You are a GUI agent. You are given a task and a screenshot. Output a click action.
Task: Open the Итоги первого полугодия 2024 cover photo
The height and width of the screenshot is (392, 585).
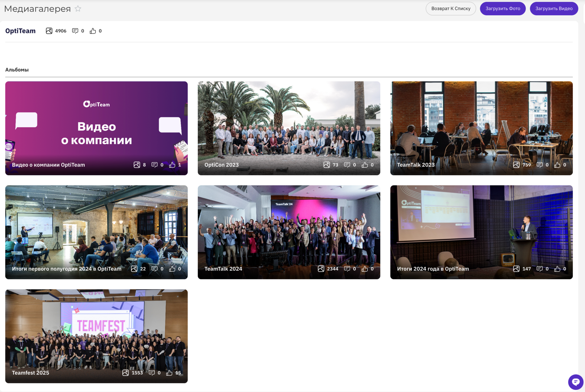[96, 232]
